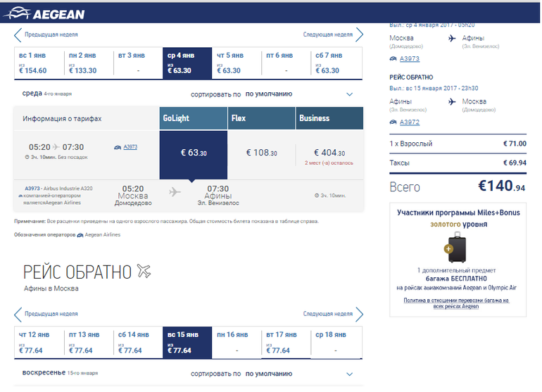Image resolution: width=542 pixels, height=392 pixels.
Task: Open flight A3973 link in flight row
Action: [x=130, y=147]
